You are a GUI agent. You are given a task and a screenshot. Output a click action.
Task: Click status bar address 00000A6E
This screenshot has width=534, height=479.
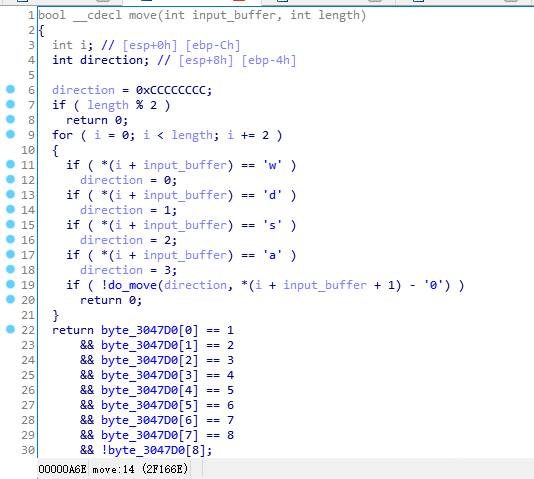[62, 469]
